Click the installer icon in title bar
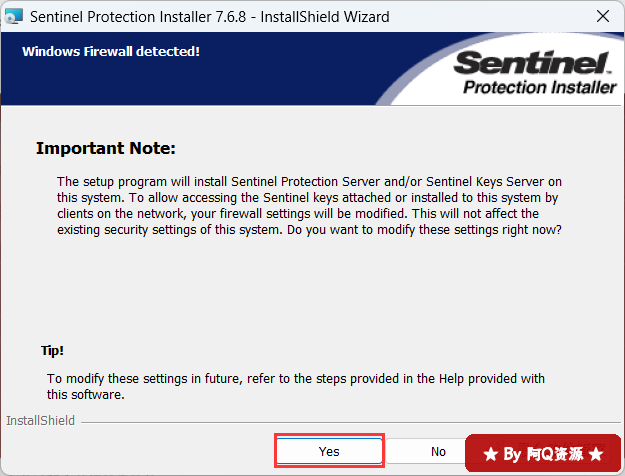625x476 pixels. pyautogui.click(x=14, y=17)
